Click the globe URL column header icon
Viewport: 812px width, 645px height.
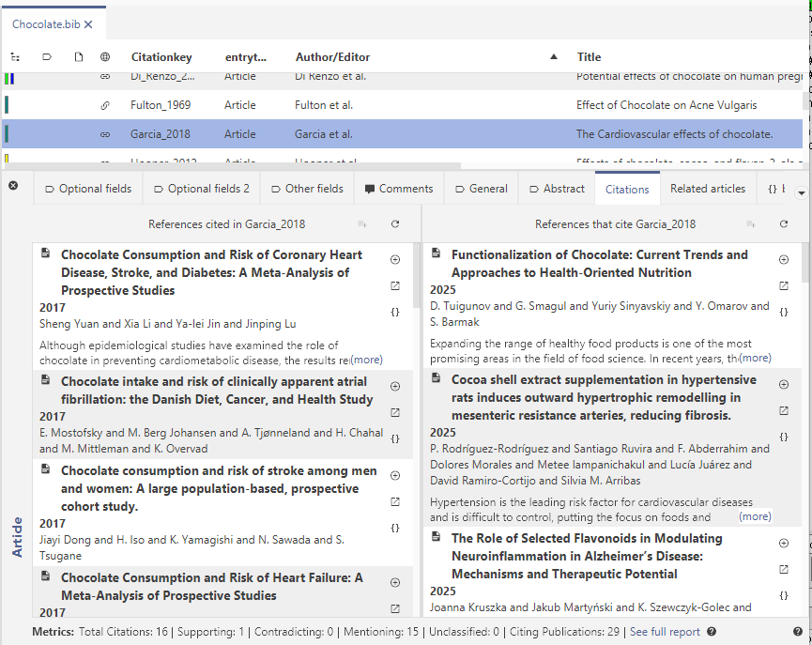tap(105, 56)
